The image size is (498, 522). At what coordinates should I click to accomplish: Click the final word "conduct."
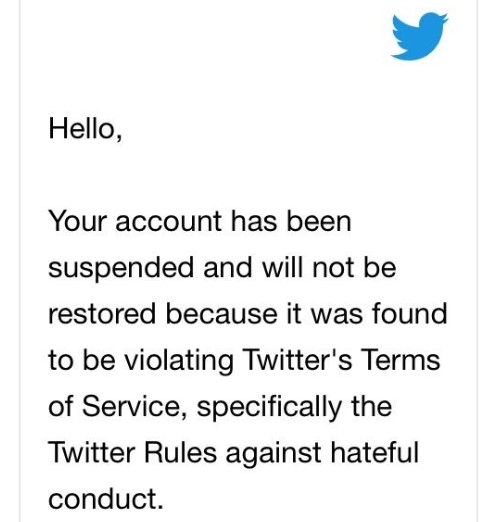click(x=106, y=498)
